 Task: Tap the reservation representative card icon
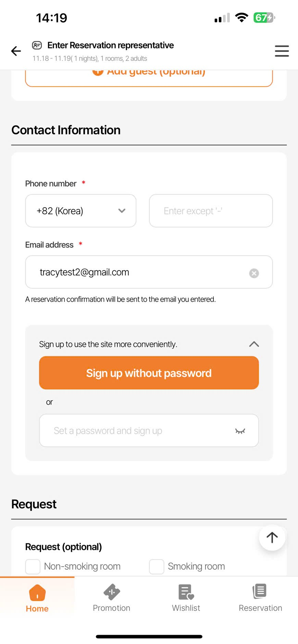point(37,45)
